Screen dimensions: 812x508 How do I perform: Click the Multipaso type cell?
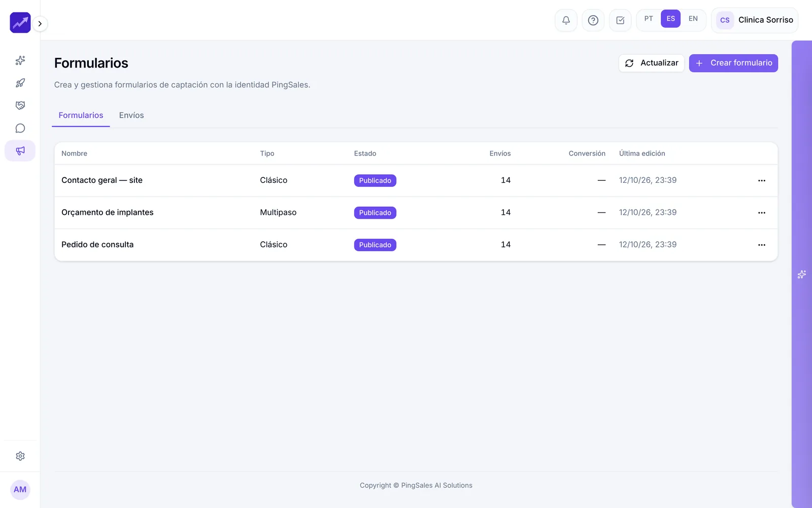(x=278, y=212)
